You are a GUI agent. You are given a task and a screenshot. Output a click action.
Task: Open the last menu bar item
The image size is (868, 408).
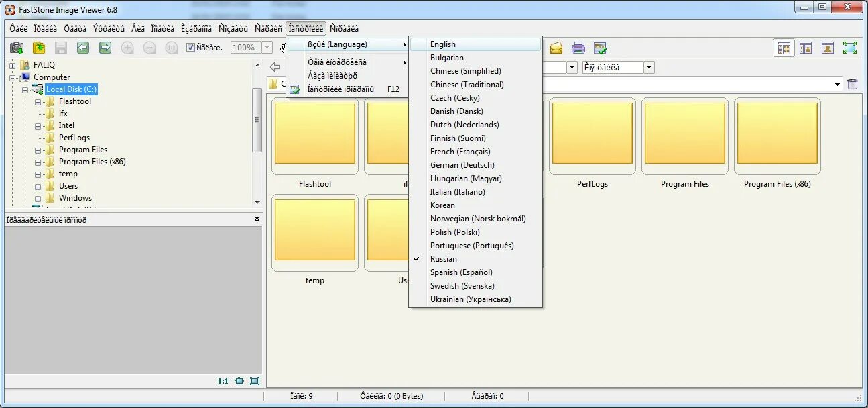tap(344, 29)
